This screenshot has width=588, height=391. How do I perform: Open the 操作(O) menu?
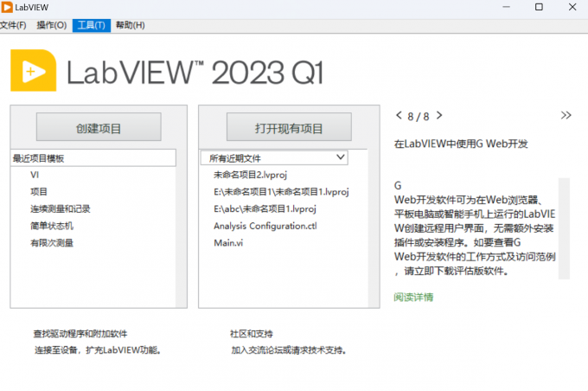[x=52, y=25]
